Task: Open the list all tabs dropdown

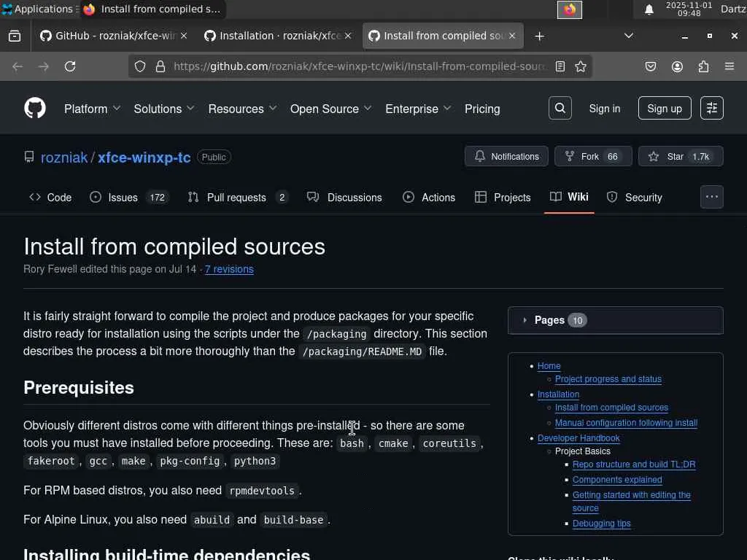Action: pos(629,36)
